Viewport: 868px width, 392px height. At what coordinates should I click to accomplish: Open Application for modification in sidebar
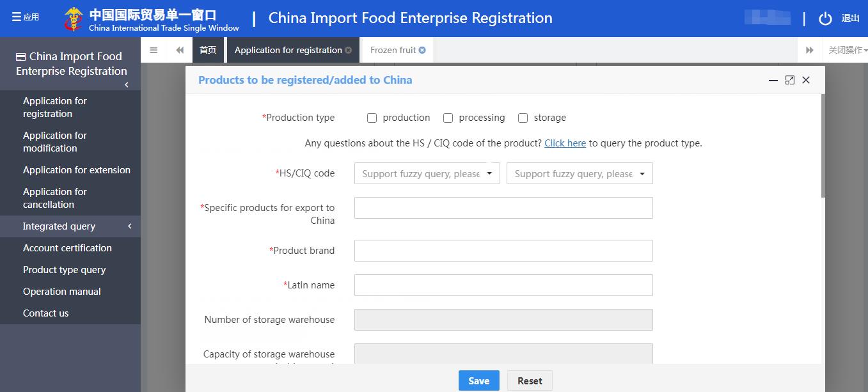[x=55, y=142]
